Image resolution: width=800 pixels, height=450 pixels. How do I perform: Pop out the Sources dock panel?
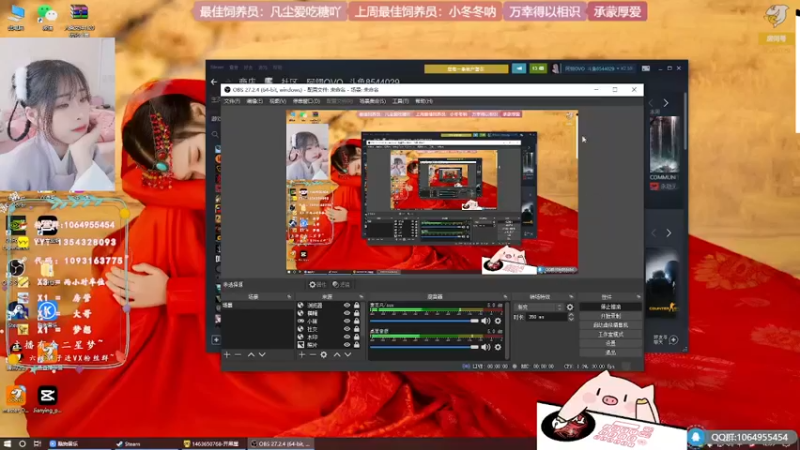361,296
